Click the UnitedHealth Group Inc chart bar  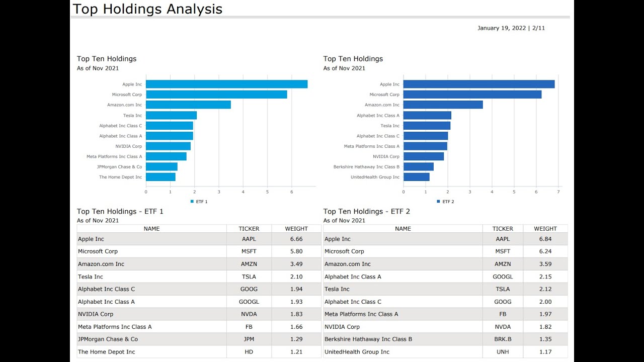point(417,177)
